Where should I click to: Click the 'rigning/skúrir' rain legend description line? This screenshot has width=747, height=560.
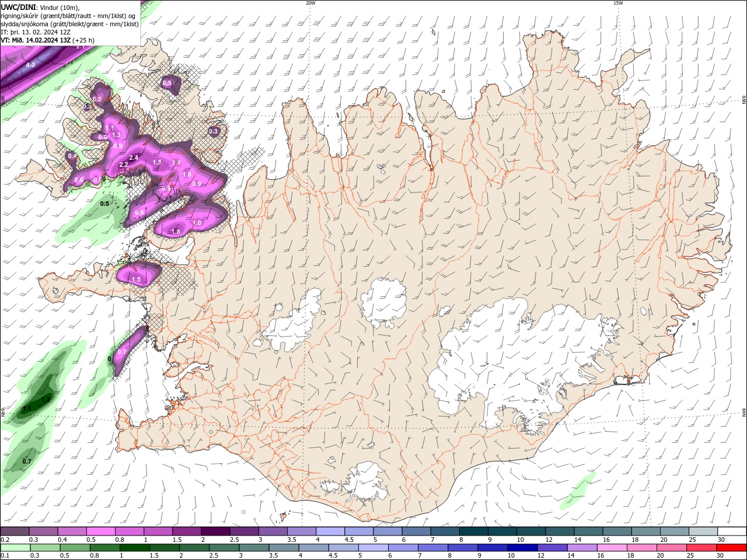(68, 15)
